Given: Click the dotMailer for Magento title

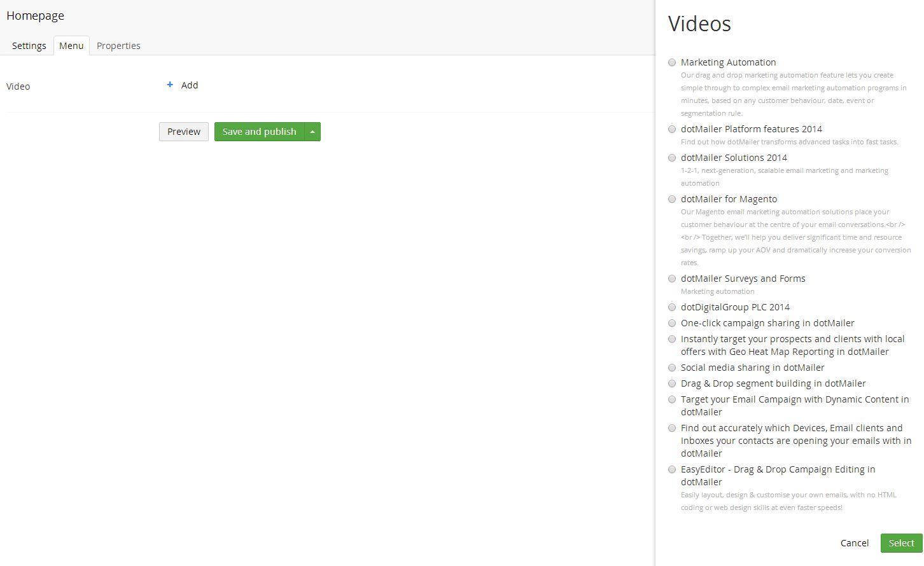Looking at the screenshot, I should [x=729, y=199].
